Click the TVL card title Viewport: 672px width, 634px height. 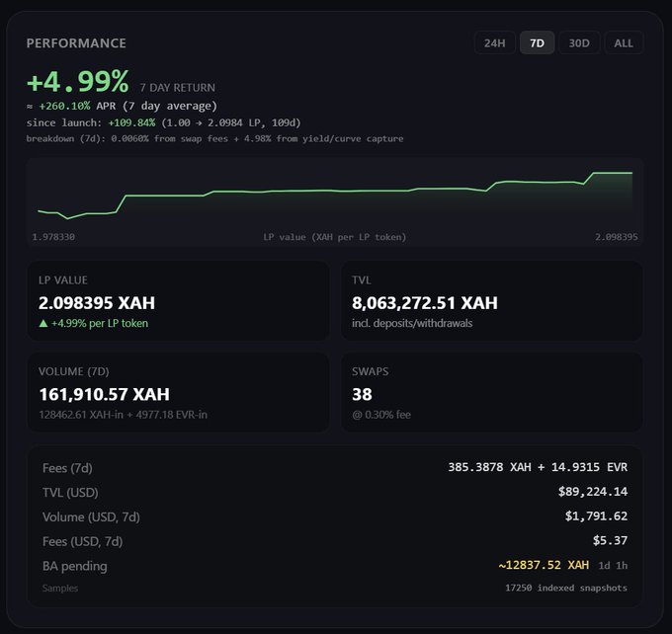tap(362, 280)
